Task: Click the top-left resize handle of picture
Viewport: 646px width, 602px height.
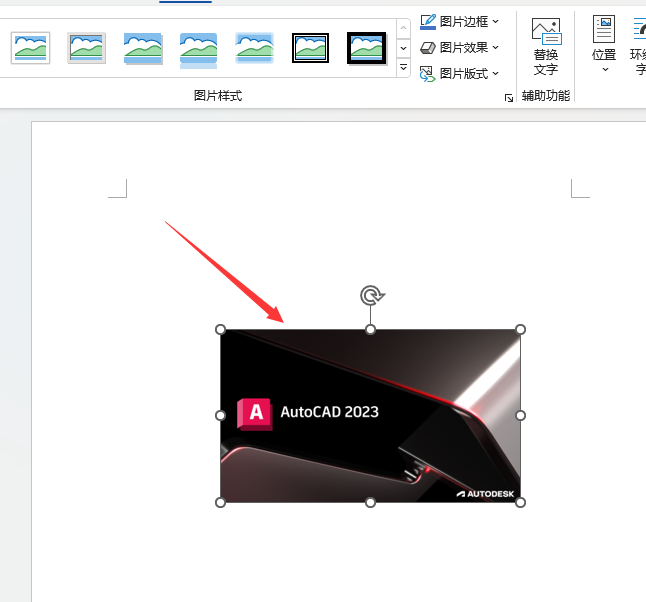Action: pos(220,329)
